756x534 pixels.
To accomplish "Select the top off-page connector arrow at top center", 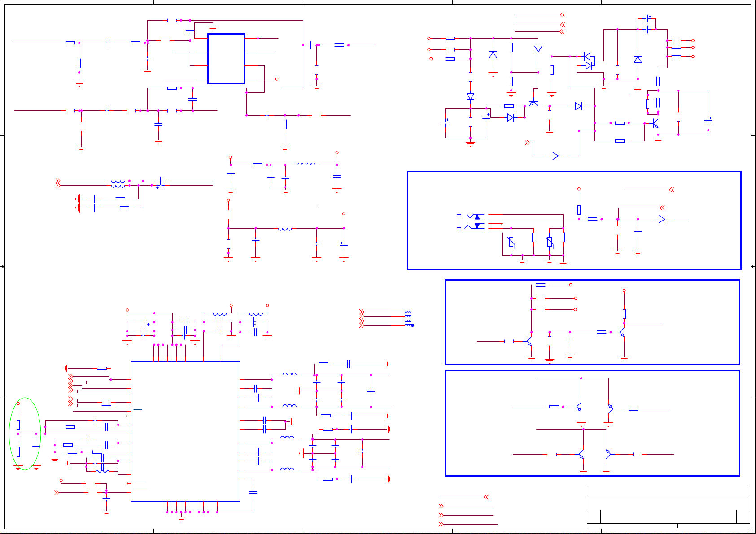I will click(563, 15).
